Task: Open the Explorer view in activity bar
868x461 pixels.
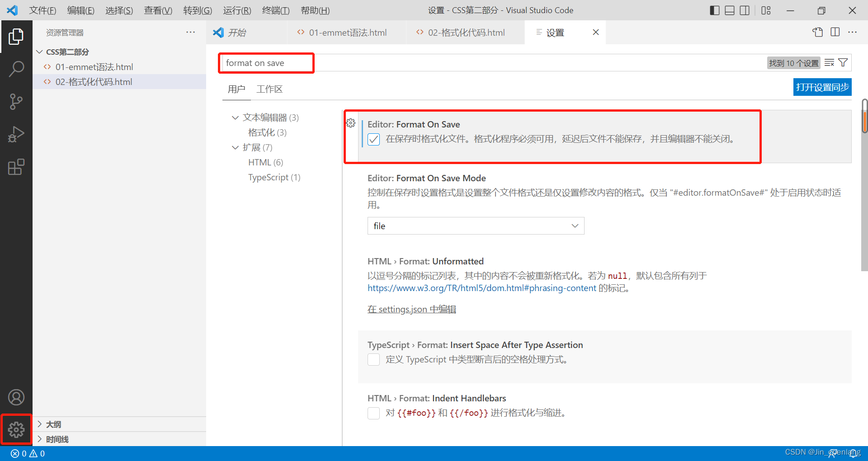Action: tap(16, 37)
